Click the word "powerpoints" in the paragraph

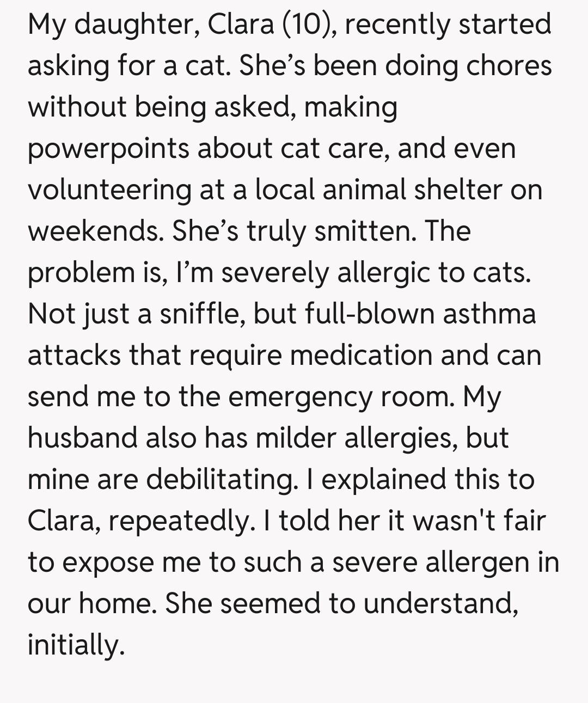108,149
